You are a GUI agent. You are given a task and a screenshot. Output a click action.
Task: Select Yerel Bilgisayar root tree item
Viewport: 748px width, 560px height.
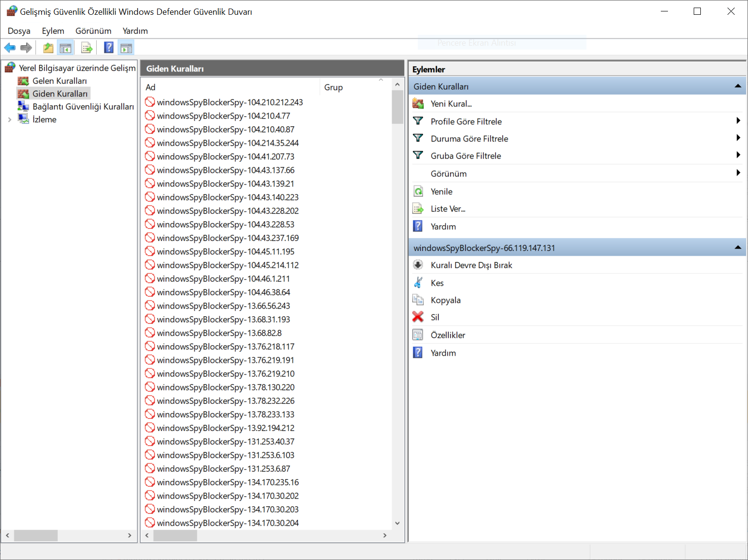(x=77, y=68)
